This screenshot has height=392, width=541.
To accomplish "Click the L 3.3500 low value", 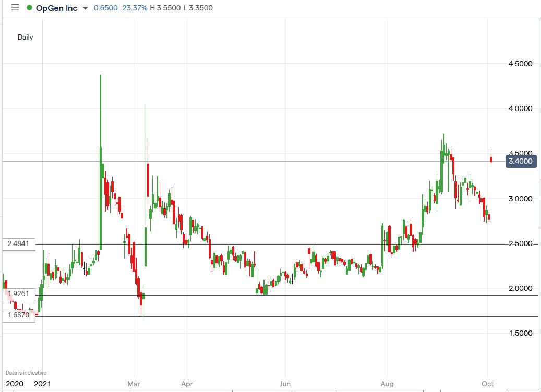I will coord(199,8).
